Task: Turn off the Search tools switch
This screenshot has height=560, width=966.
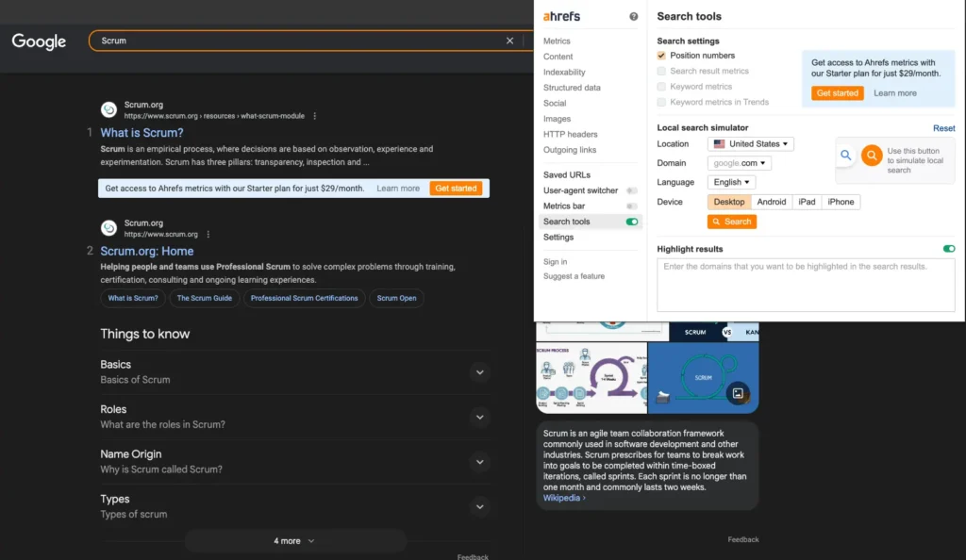Action: coord(632,222)
